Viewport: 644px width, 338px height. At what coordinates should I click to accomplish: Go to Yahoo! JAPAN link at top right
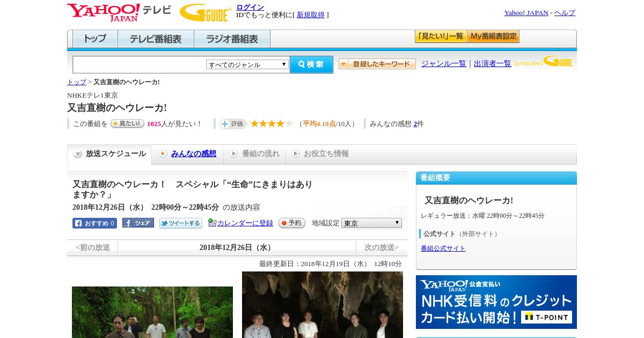coord(526,13)
